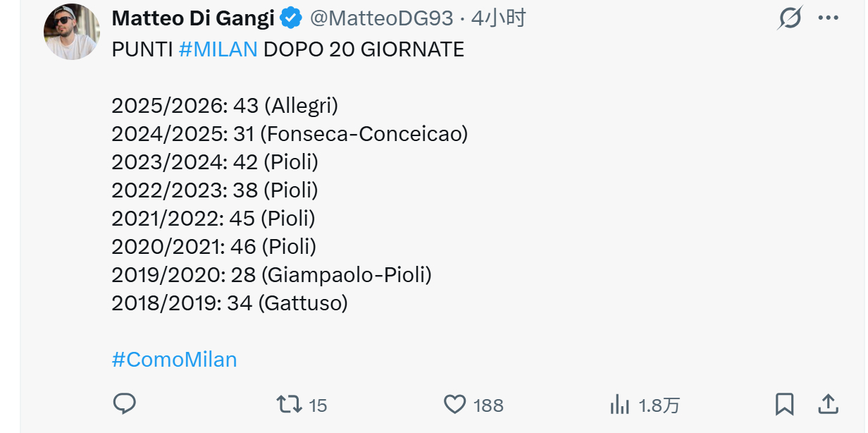This screenshot has height=433, width=868.
Task: Click the reply speech bubble icon
Action: pos(125,404)
